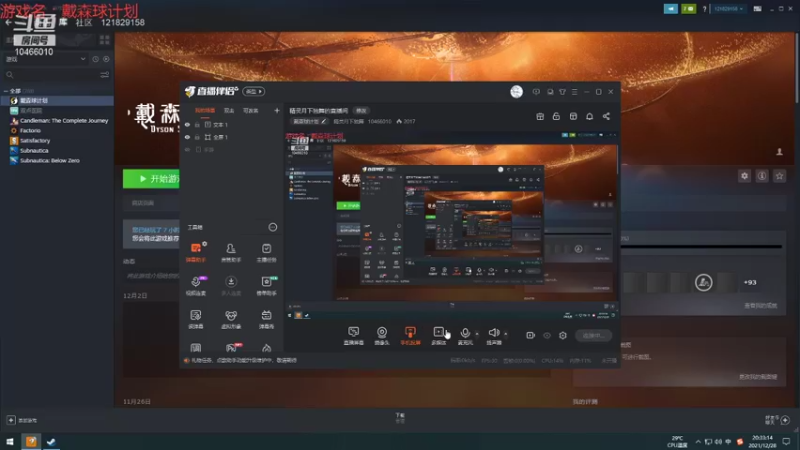Image resolution: width=800 pixels, height=450 pixels.
Task: Toggle Steam recent-activity clock filter
Action: click(95, 59)
